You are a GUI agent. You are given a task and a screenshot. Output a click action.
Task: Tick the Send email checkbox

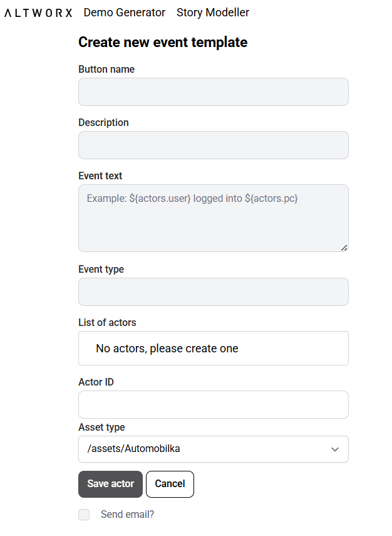[84, 515]
